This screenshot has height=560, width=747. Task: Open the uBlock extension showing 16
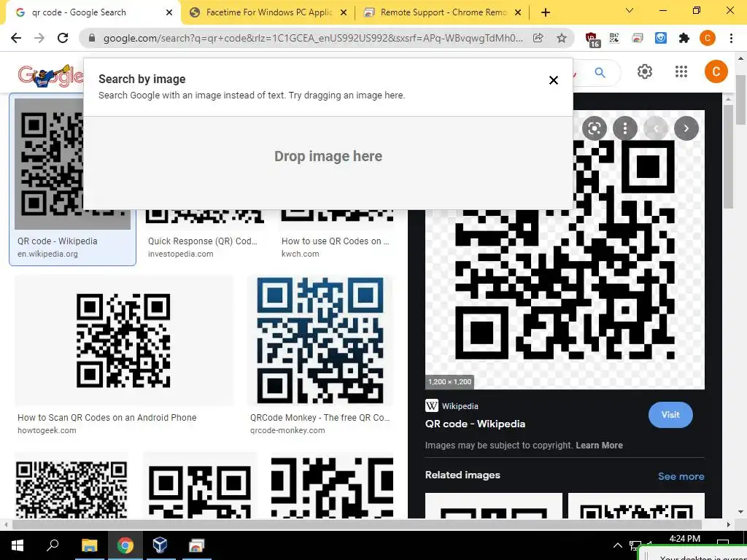[592, 39]
